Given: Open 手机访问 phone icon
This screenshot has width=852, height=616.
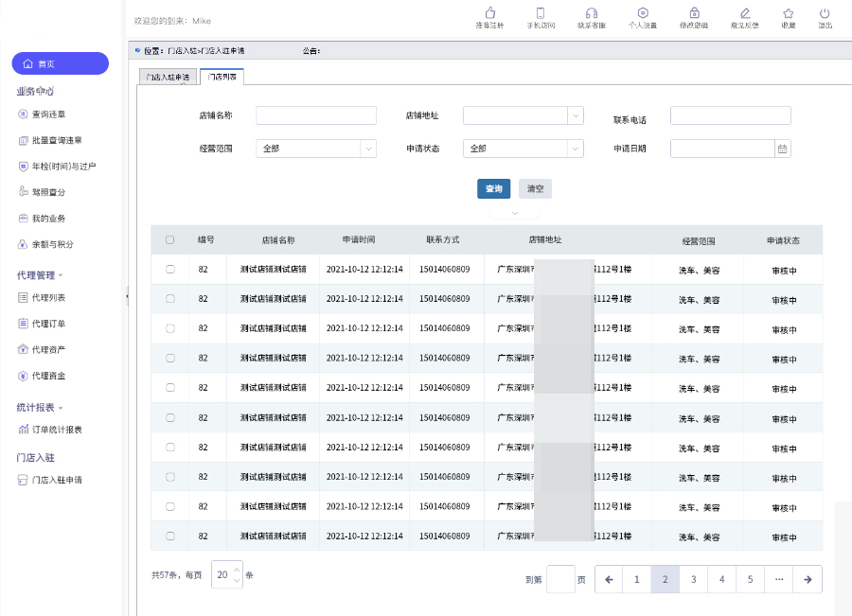Looking at the screenshot, I should 541,12.
